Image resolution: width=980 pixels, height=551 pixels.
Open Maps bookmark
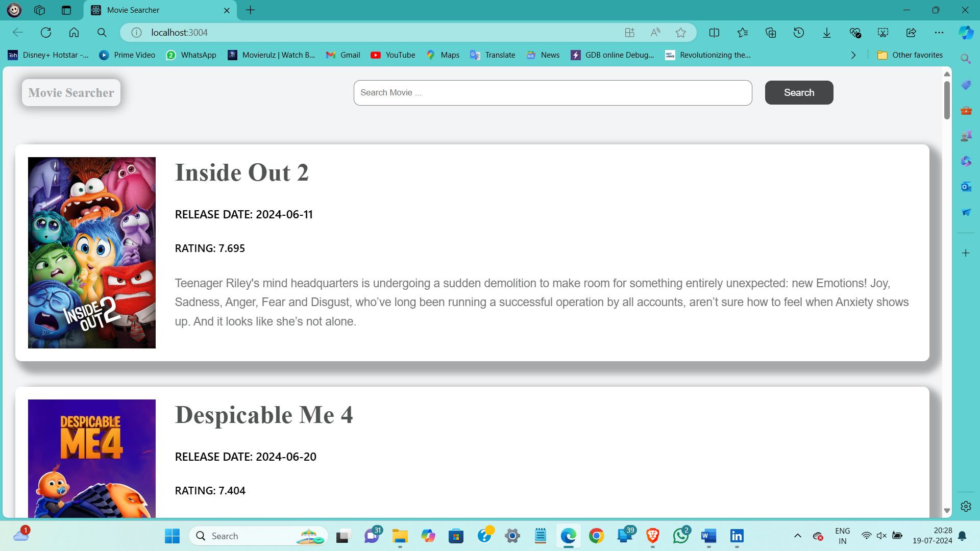coord(443,55)
